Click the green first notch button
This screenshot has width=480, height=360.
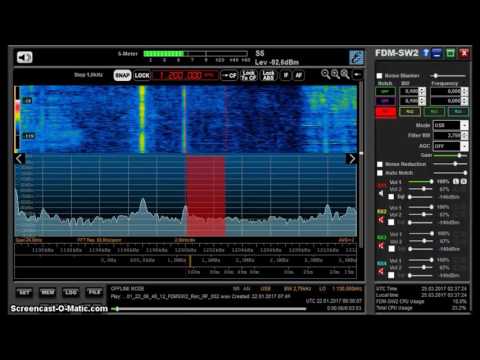(x=385, y=91)
